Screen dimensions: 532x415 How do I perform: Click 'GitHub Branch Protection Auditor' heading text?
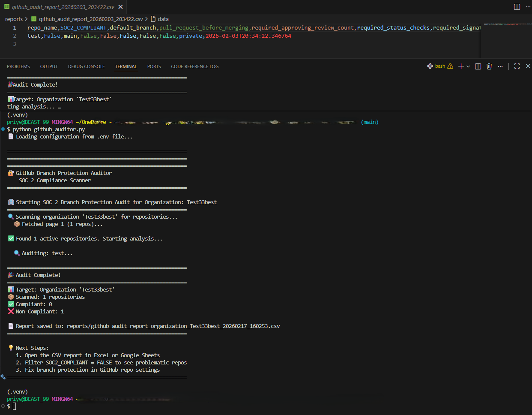[x=64, y=173]
